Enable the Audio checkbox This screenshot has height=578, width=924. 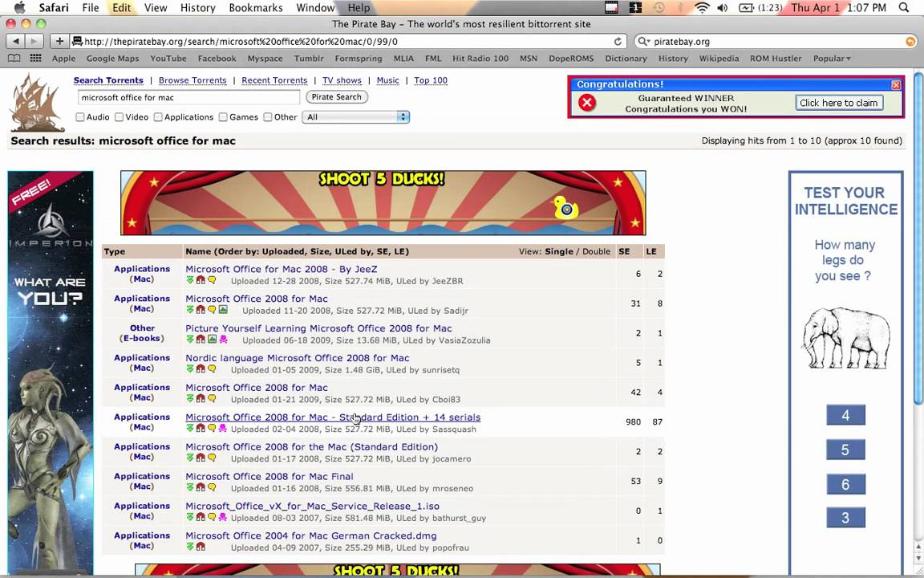coord(80,116)
